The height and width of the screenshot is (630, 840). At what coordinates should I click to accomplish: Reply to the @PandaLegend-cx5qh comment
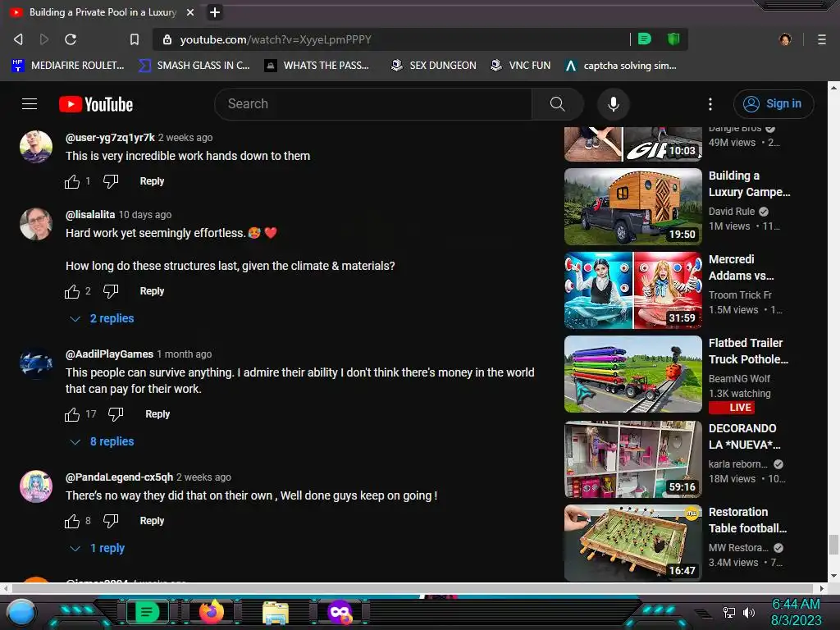(x=152, y=521)
